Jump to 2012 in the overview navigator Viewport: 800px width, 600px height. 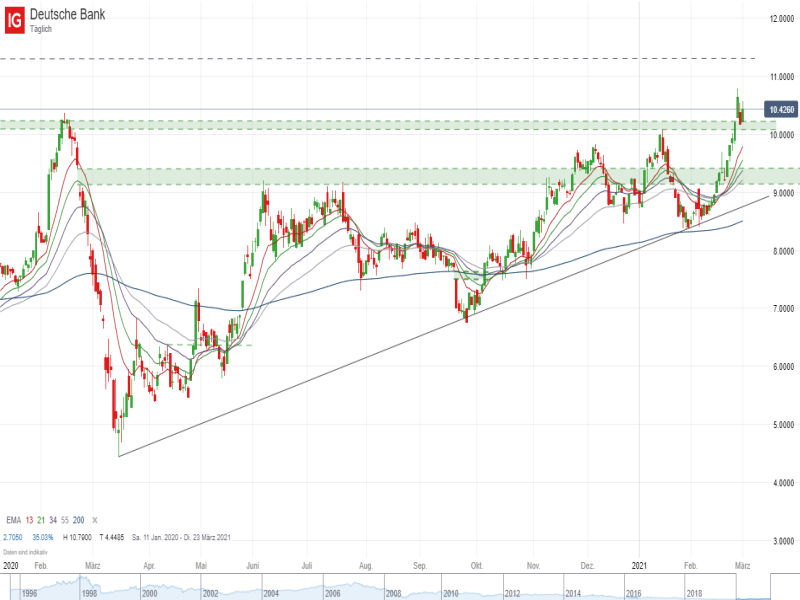pyautogui.click(x=512, y=594)
